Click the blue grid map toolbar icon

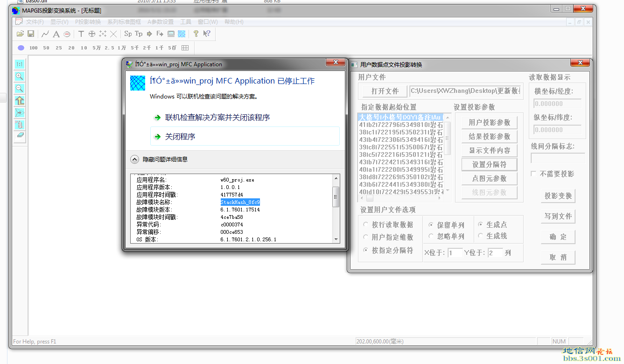coord(182,34)
